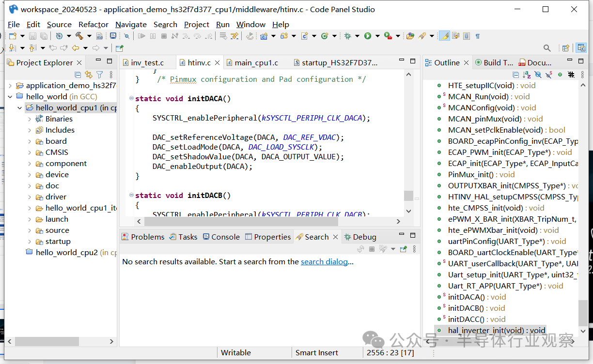Click the New C source file icon
This screenshot has width=593, height=364.
305,36
